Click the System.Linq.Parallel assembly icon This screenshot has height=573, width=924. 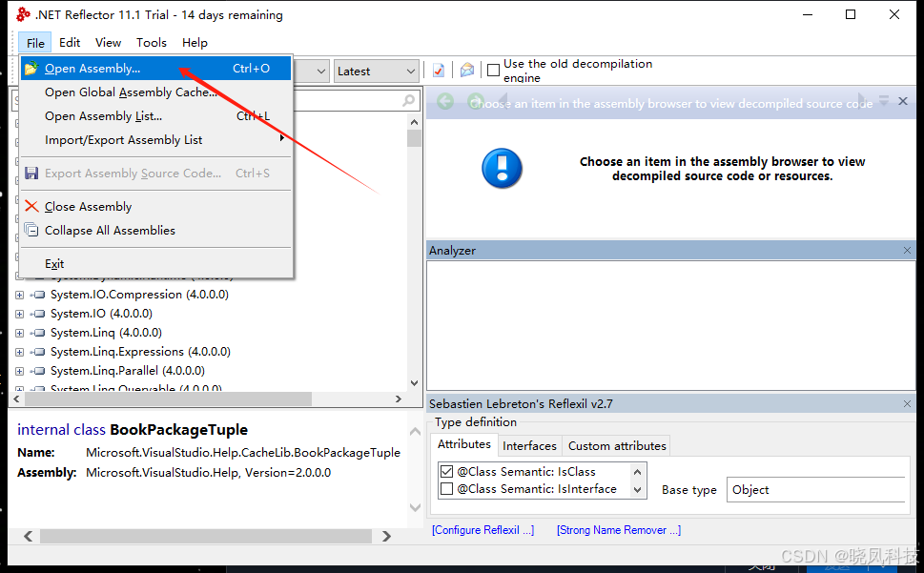click(x=39, y=371)
